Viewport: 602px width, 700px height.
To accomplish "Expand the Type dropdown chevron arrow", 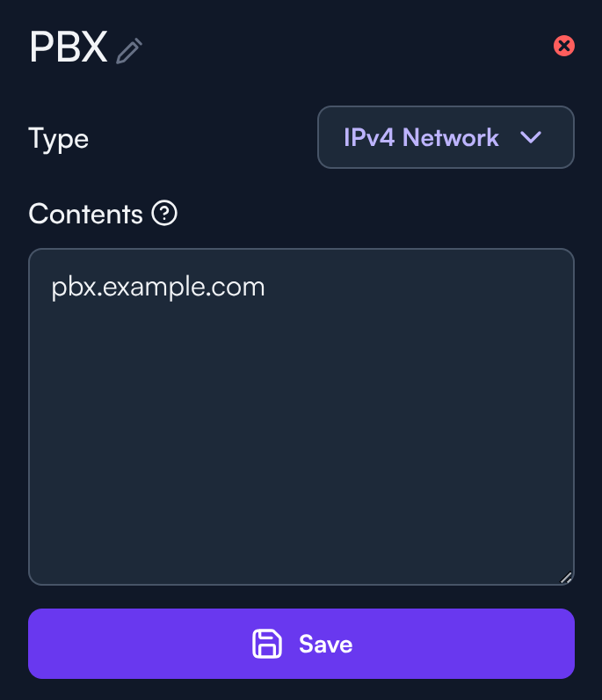I will (531, 137).
